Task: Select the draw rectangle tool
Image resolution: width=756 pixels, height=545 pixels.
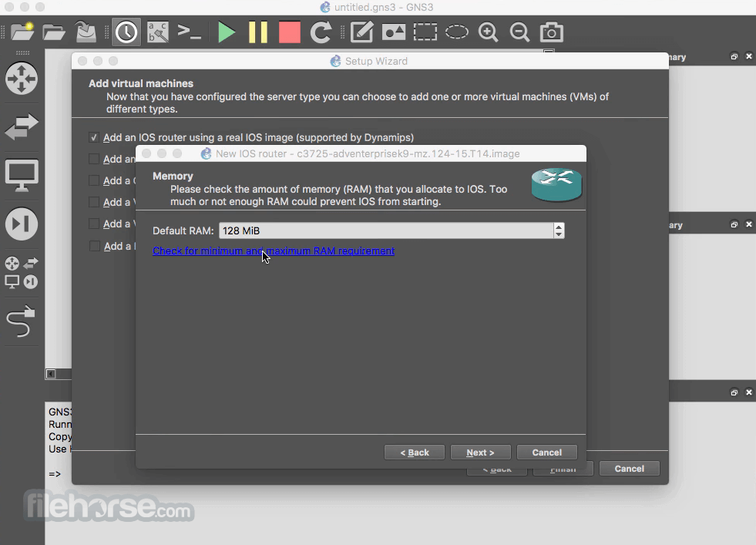Action: click(x=425, y=32)
